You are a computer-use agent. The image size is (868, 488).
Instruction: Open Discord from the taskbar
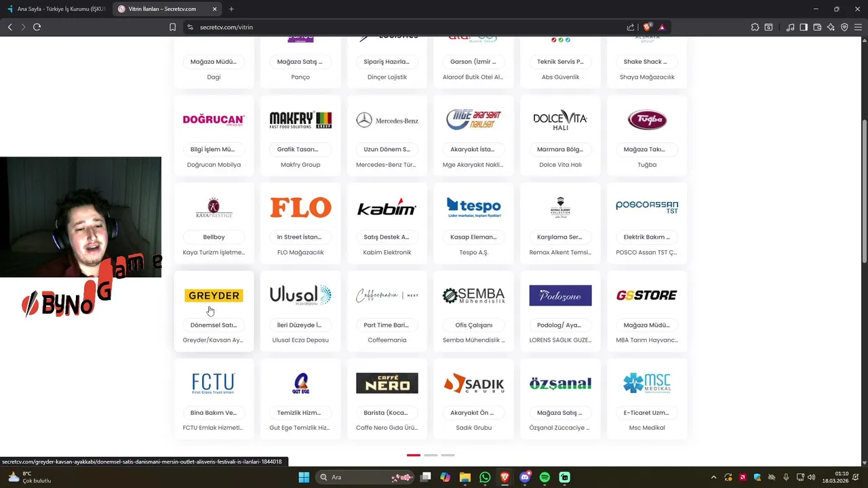[x=525, y=477]
